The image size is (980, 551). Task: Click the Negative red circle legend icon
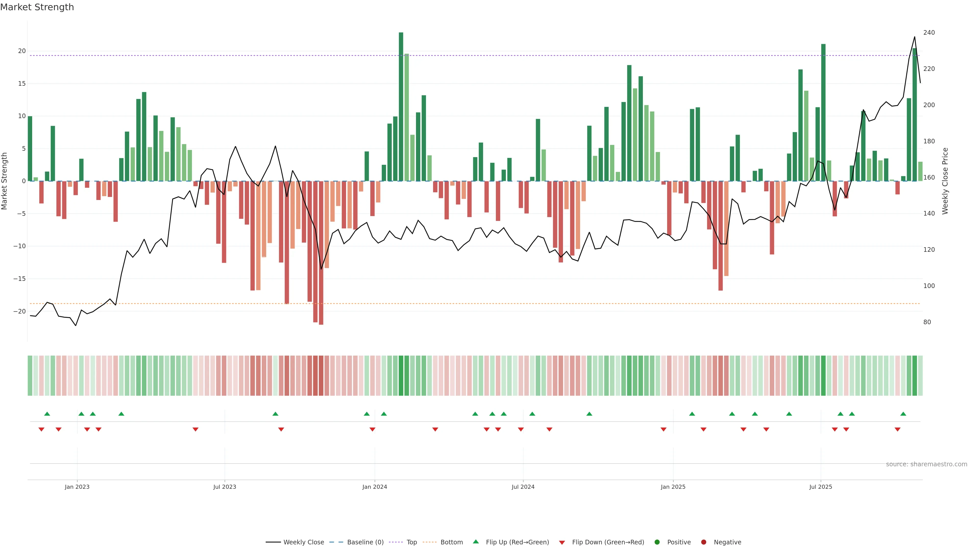coord(703,542)
